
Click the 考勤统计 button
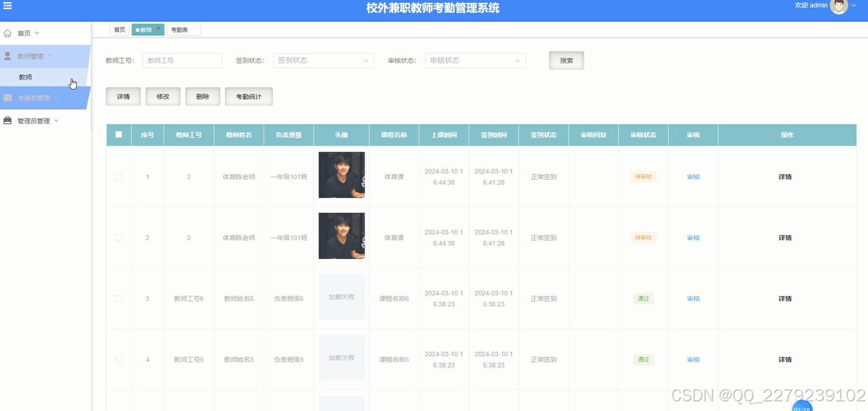point(249,96)
